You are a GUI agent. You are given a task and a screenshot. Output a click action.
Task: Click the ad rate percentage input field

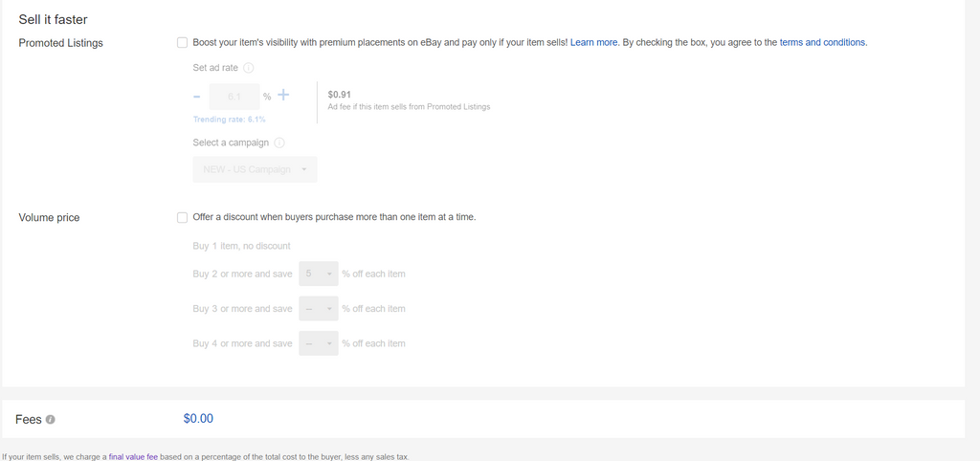tap(234, 97)
